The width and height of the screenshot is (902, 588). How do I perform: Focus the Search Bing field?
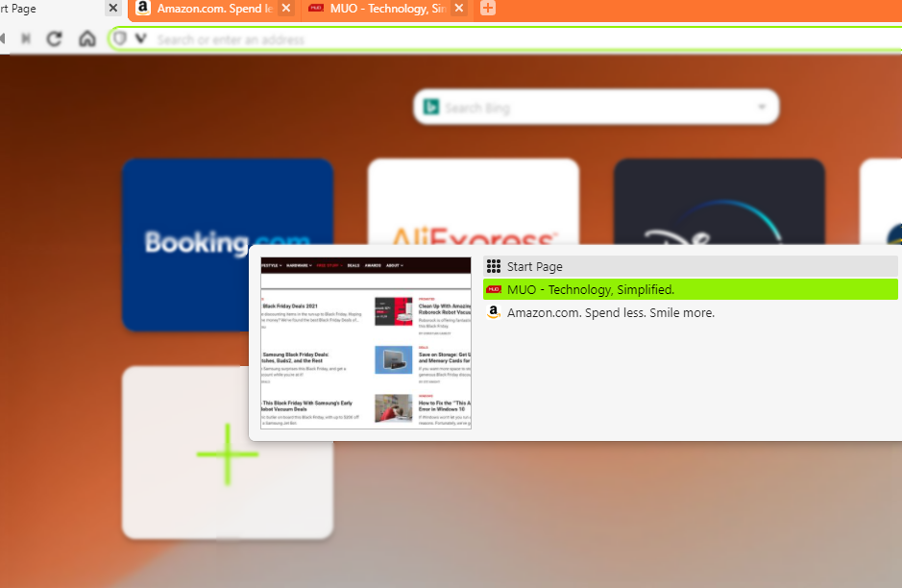click(x=596, y=107)
